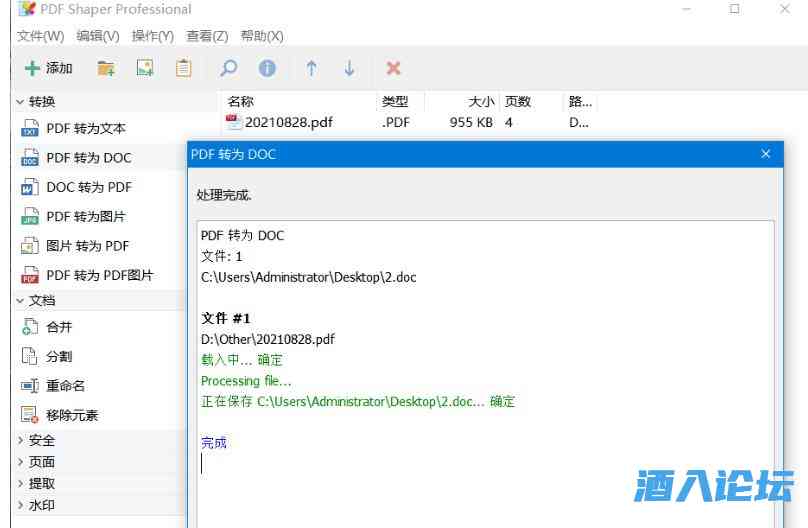Expand the 水印 section
The height and width of the screenshot is (528, 808).
41,505
